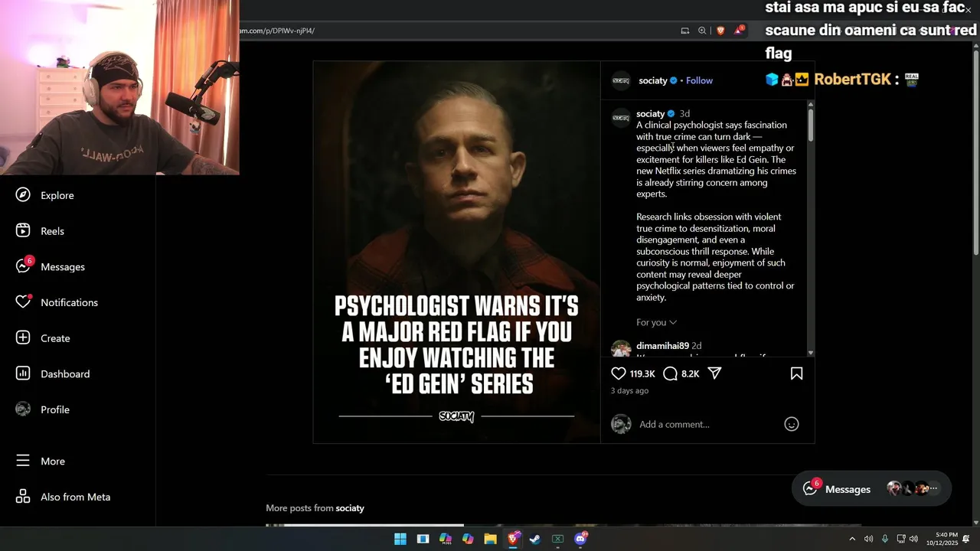The width and height of the screenshot is (980, 551).
Task: Open dimamihai89 commenter profile
Action: click(662, 346)
